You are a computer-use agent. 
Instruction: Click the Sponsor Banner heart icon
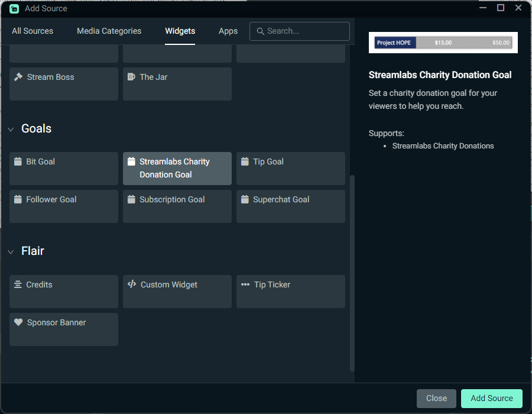pyautogui.click(x=18, y=322)
